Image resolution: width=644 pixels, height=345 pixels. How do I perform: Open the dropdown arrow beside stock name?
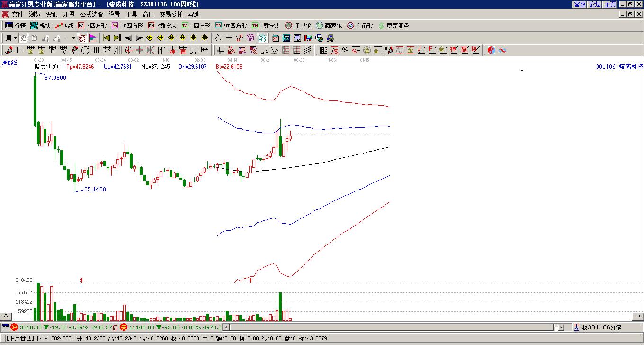[522, 71]
